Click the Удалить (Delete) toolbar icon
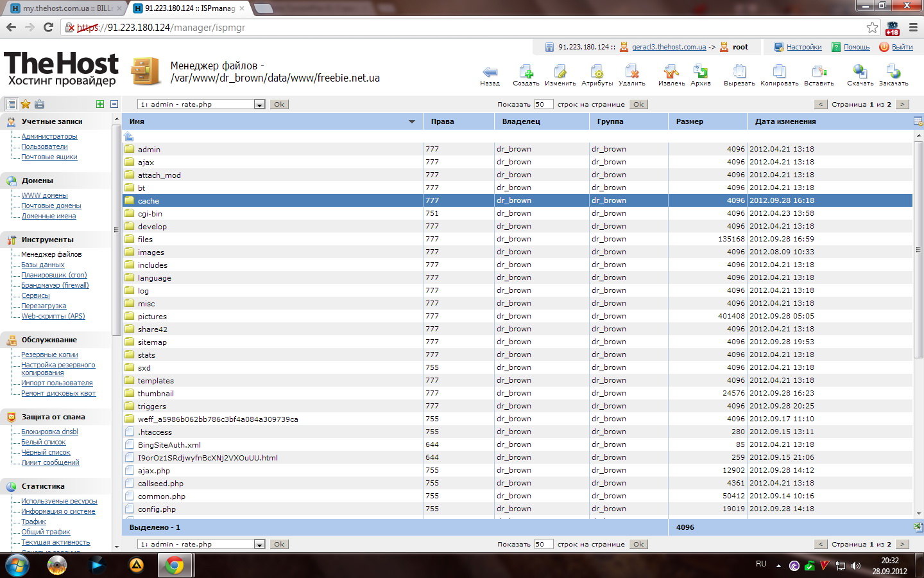This screenshot has width=924, height=578. [632, 74]
